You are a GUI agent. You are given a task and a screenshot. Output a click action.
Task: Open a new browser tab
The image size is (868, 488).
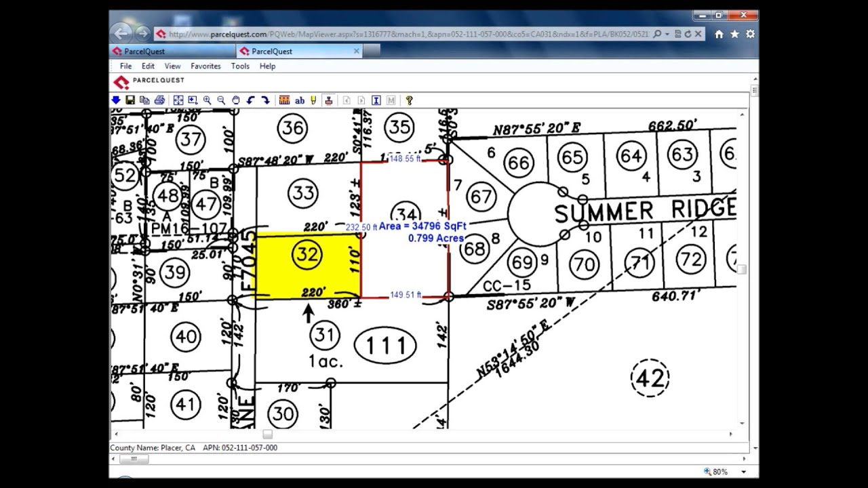click(372, 51)
